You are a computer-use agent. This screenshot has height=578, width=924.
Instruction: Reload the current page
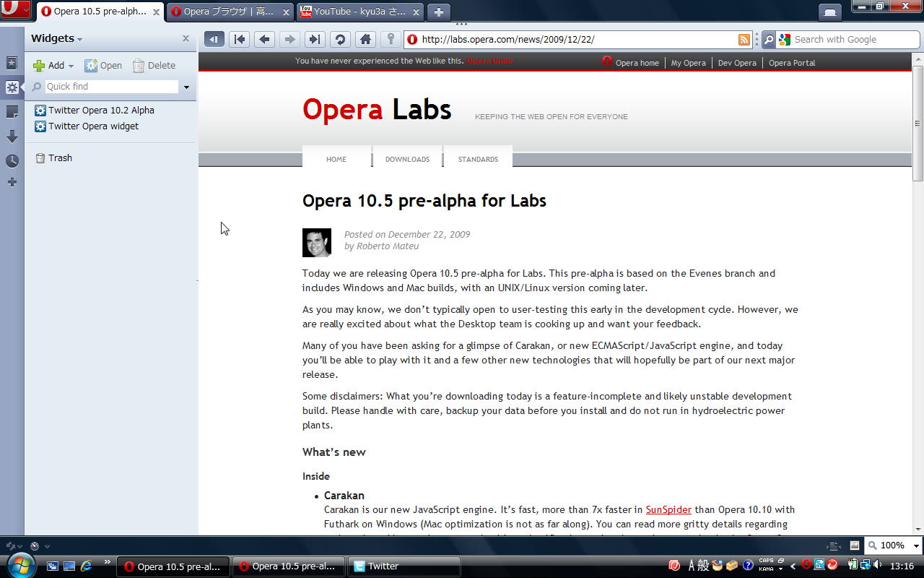pos(340,40)
